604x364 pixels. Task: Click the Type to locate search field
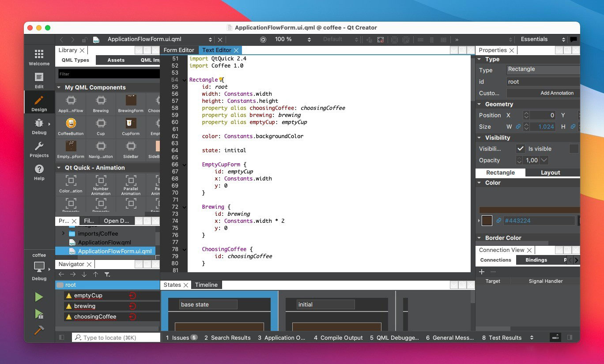click(117, 338)
